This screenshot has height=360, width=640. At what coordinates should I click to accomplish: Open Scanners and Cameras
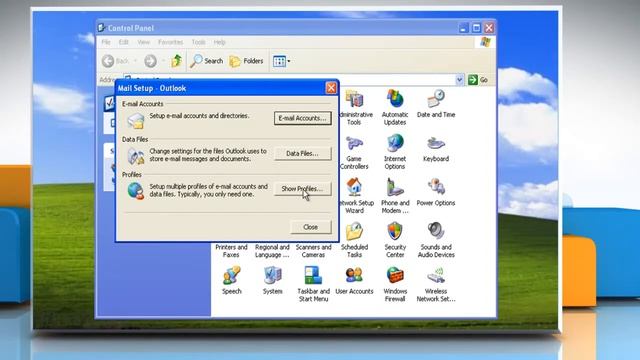tap(313, 251)
